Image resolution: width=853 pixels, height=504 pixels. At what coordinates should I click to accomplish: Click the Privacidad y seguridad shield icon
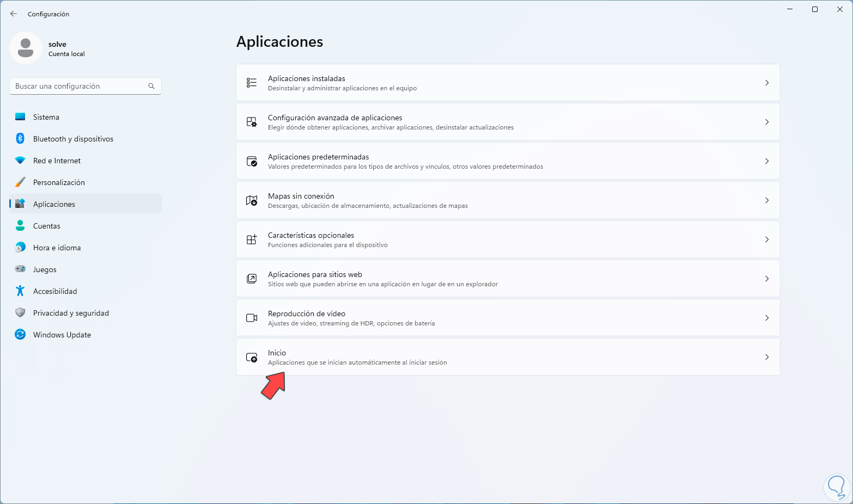(x=20, y=313)
